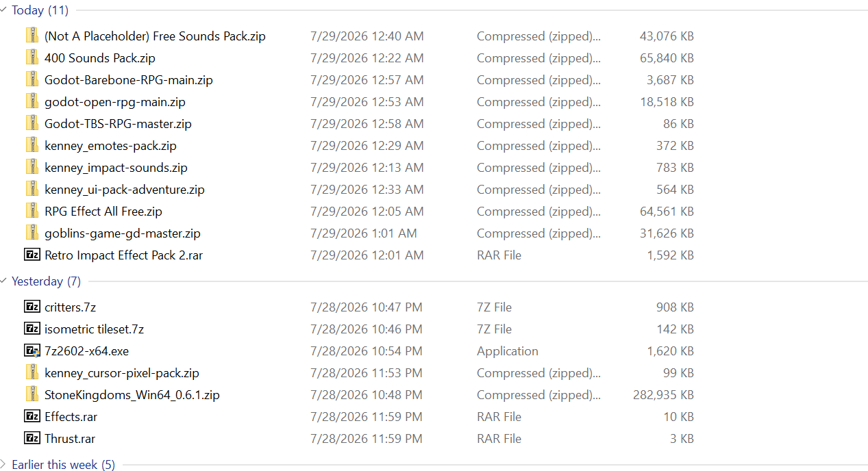Select file goblins-game-gd-master.zip

(x=123, y=233)
